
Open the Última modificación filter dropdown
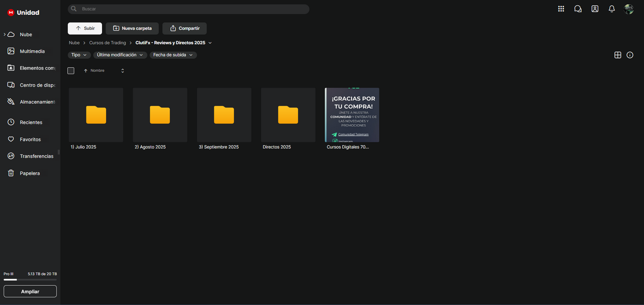120,55
